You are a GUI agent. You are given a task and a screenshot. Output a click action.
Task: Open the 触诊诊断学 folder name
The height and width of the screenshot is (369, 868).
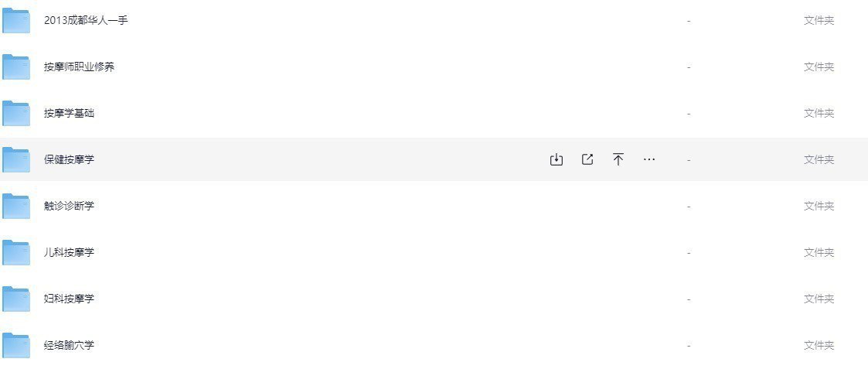coord(70,206)
